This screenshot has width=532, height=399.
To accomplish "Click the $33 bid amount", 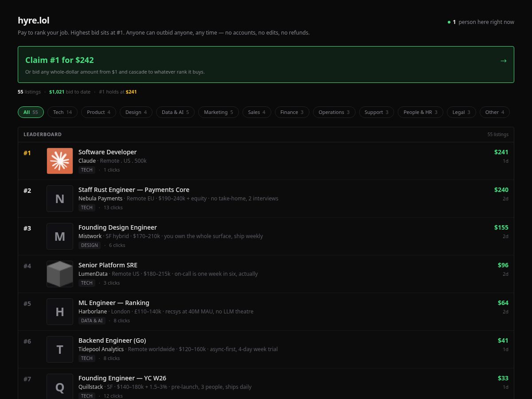I will pyautogui.click(x=503, y=378).
